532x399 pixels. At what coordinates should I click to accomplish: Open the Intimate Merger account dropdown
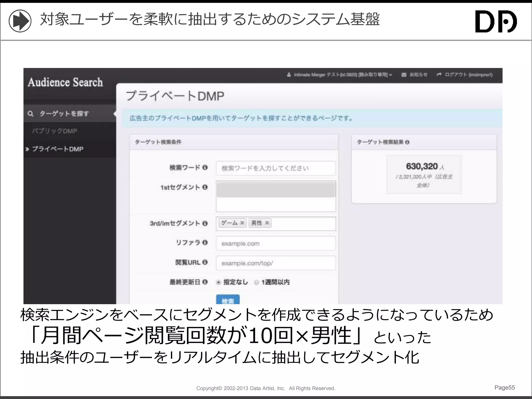point(340,75)
